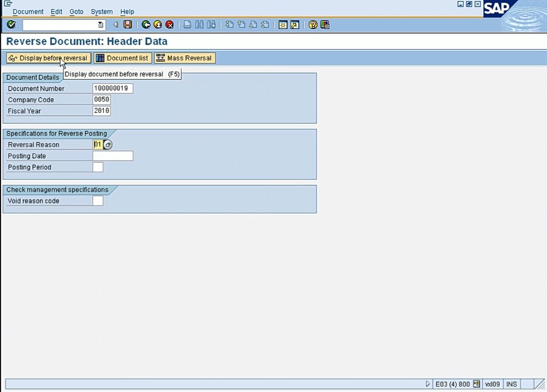Click the Generate Shortcut icon

tap(295, 25)
